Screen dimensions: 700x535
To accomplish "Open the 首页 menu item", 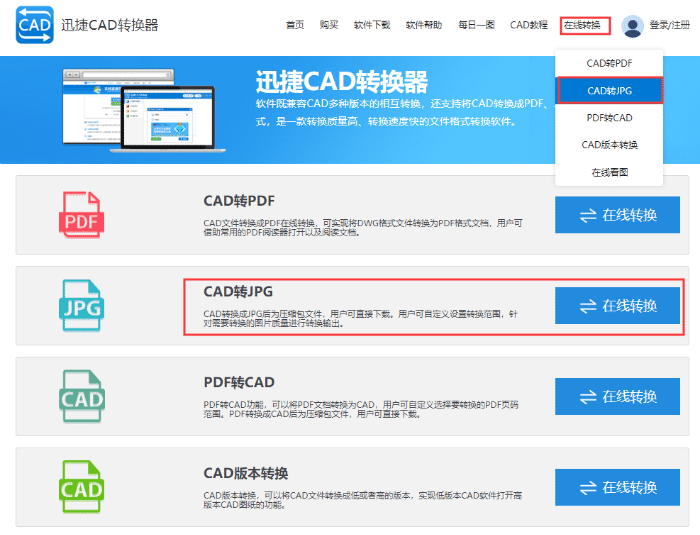I will click(x=295, y=25).
